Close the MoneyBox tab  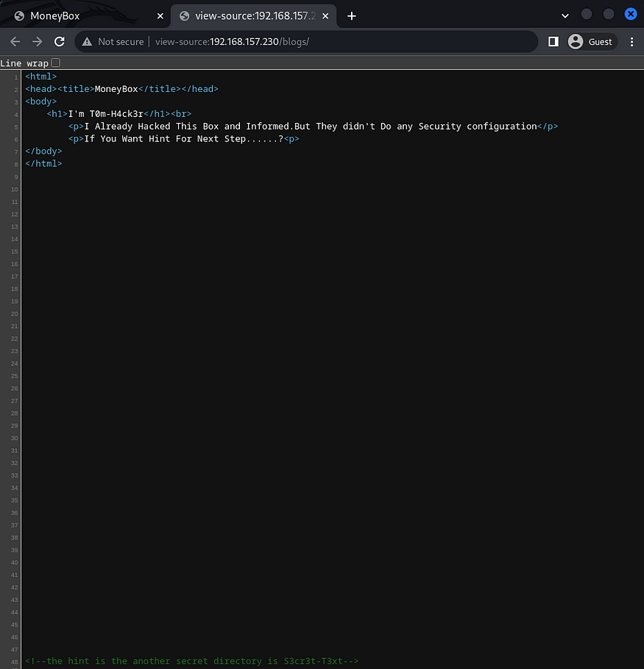[160, 15]
